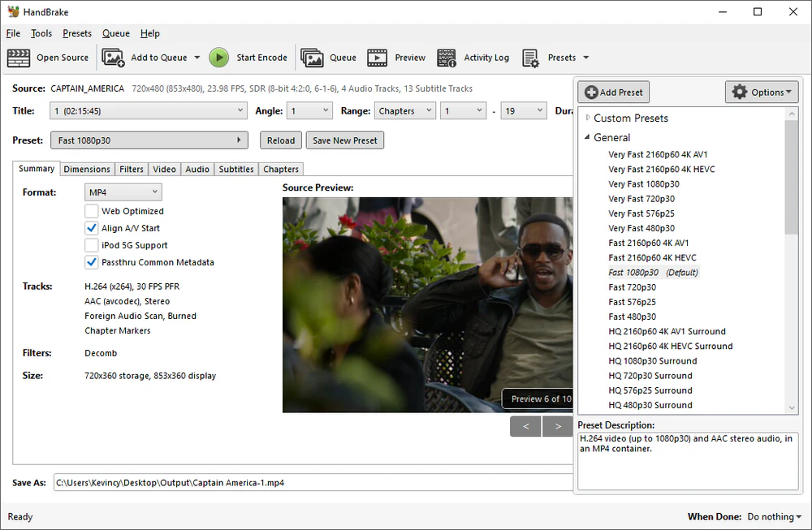The image size is (812, 530).
Task: Click the Presets toolbar icon
Action: [x=531, y=58]
